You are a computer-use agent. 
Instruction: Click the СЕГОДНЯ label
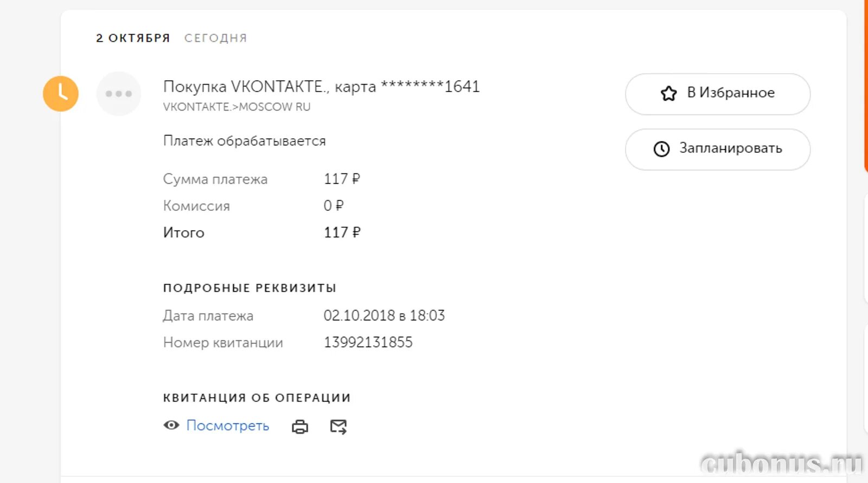[216, 38]
